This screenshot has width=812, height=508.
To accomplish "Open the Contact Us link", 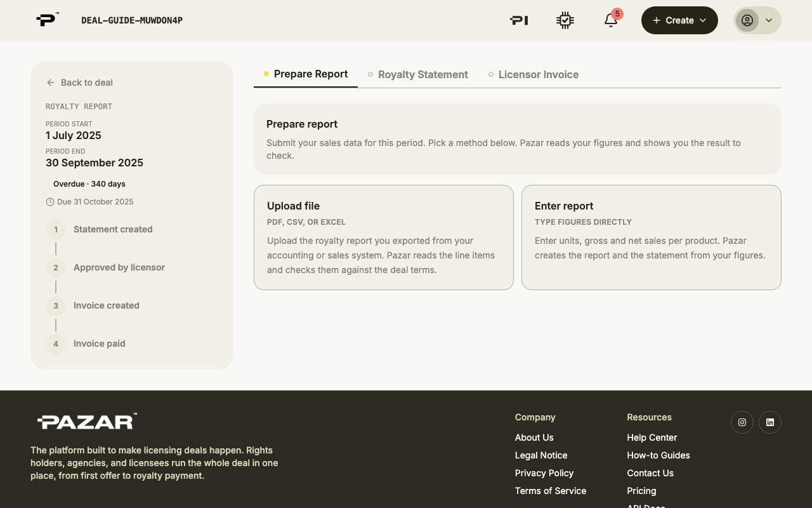I will pyautogui.click(x=650, y=473).
